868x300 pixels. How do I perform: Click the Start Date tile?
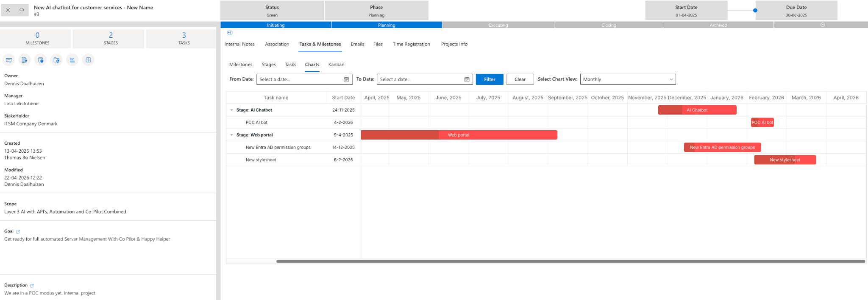coord(686,11)
